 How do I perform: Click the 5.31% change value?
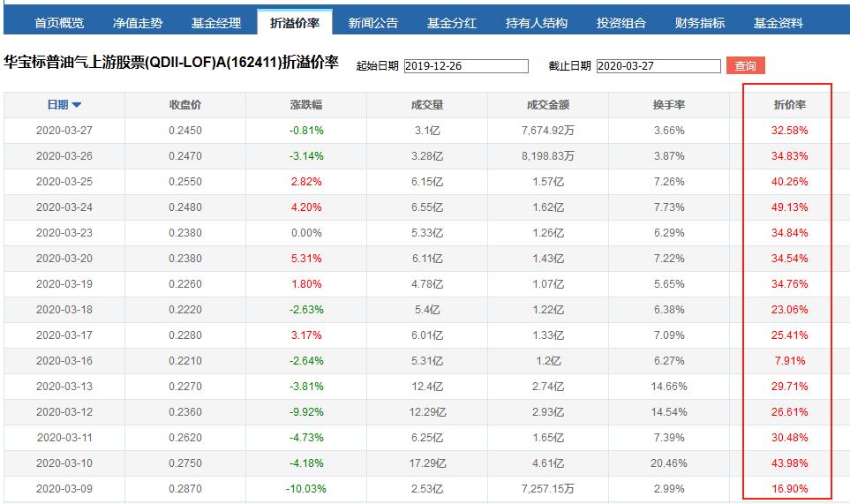306,259
